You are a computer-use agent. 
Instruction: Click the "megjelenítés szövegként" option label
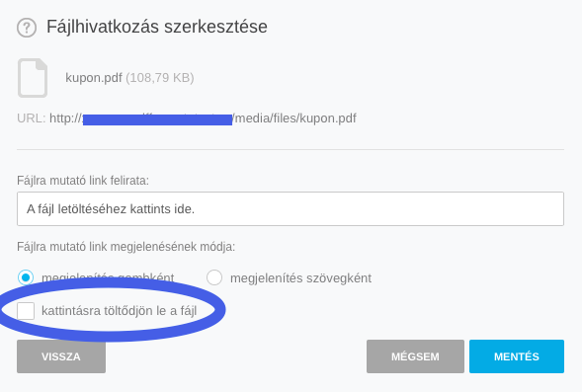300,278
